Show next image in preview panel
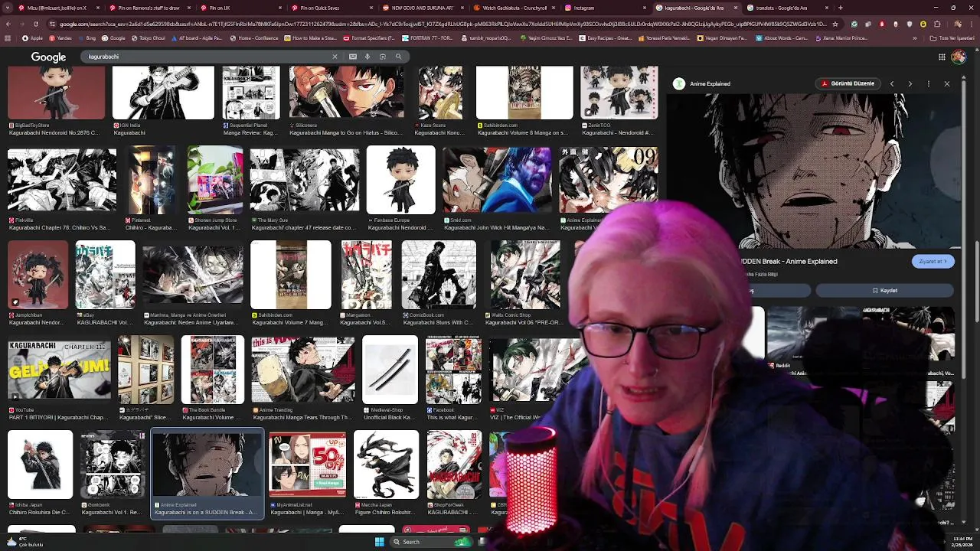The height and width of the screenshot is (551, 980). tap(910, 83)
